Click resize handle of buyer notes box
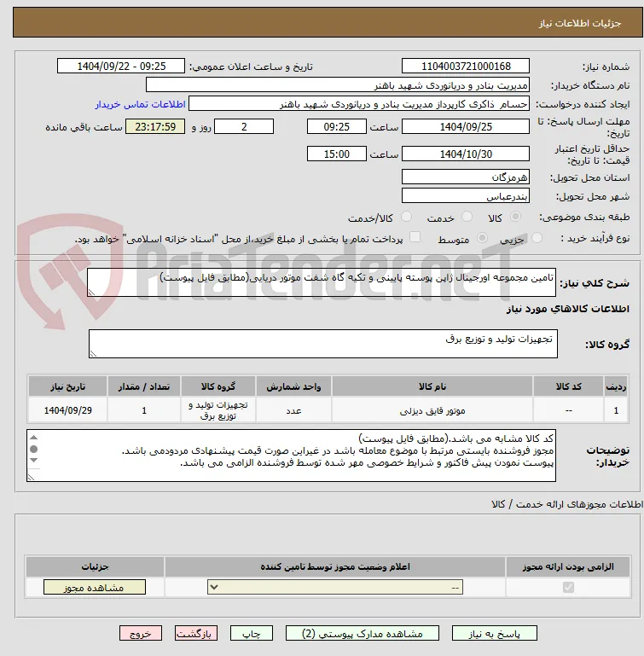 click(x=31, y=477)
